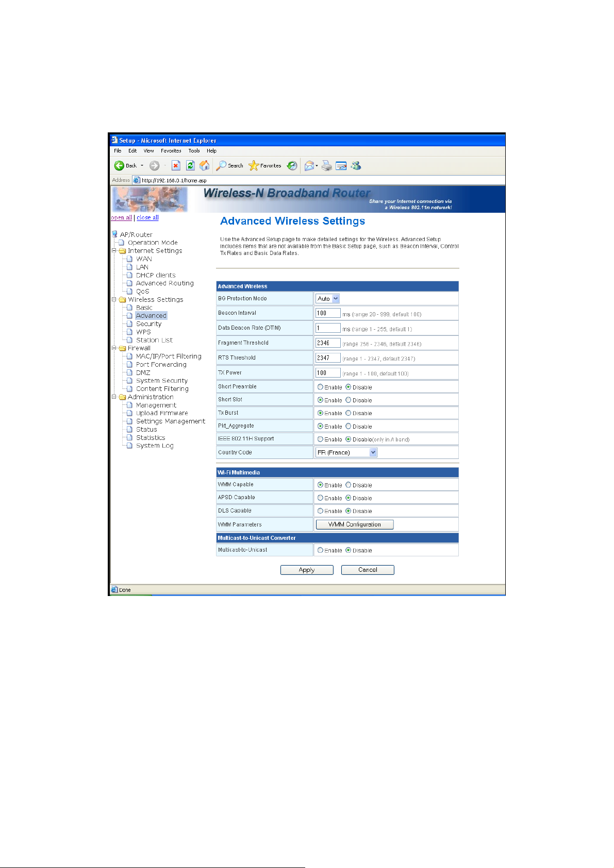Open the Security wireless page
This screenshot has width=614, height=868.
[148, 324]
